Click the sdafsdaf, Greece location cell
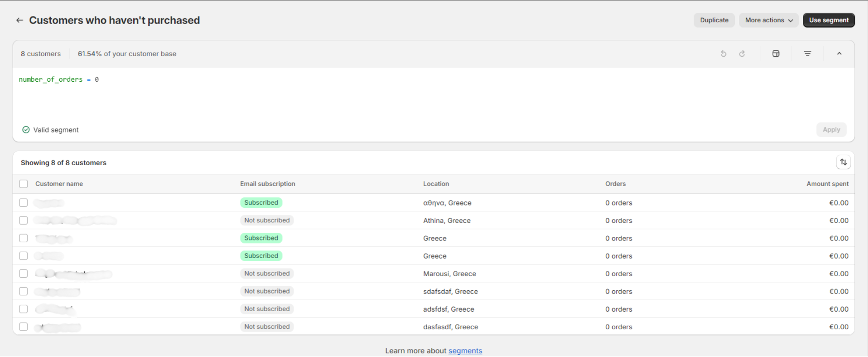Viewport: 868px width, 357px height. 450,291
